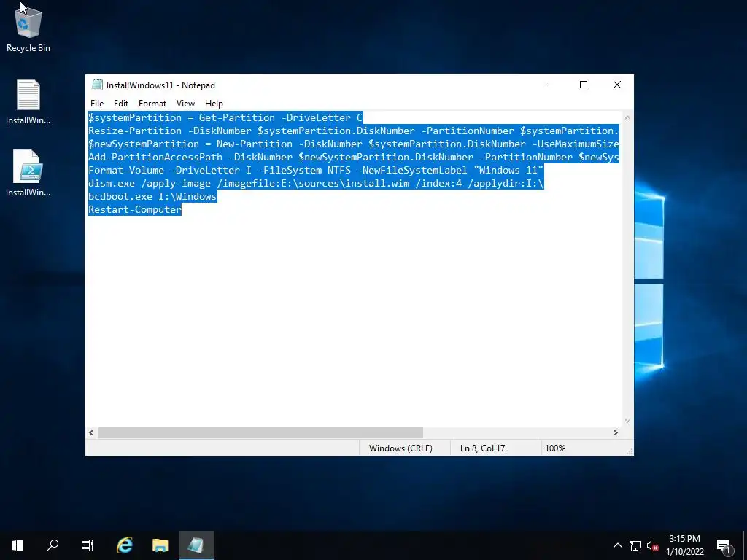Maximize the Notepad window
This screenshot has width=747, height=560.
click(584, 85)
